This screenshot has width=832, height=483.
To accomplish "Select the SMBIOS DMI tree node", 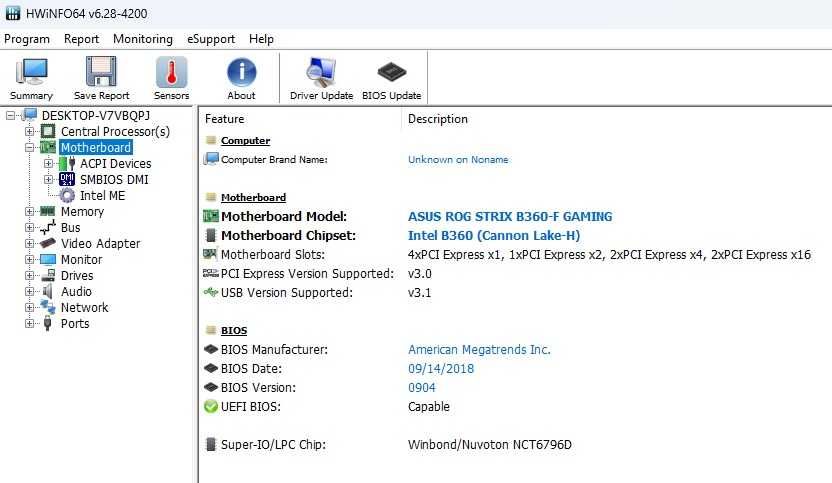I will (114, 179).
